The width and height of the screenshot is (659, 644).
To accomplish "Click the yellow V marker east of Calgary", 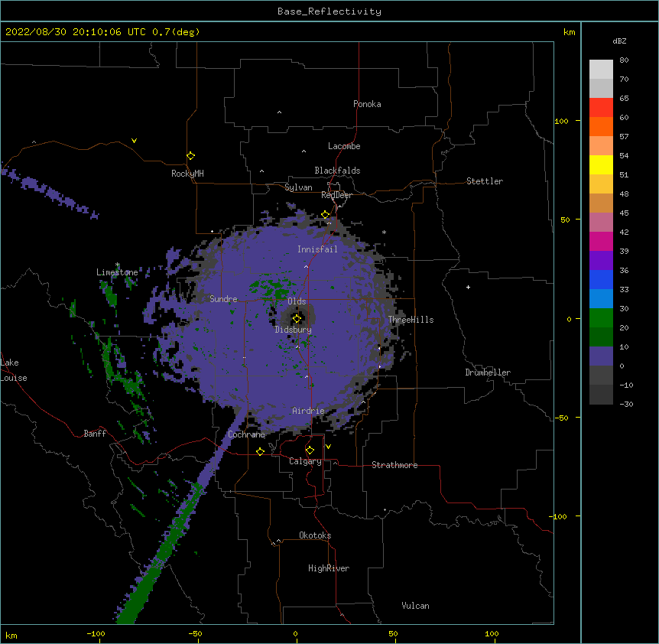I will [x=328, y=447].
